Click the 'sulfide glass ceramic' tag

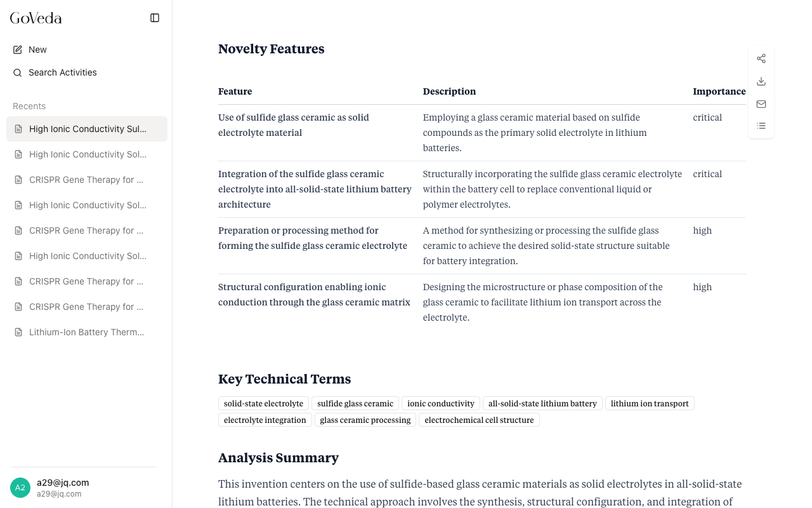coord(355,403)
